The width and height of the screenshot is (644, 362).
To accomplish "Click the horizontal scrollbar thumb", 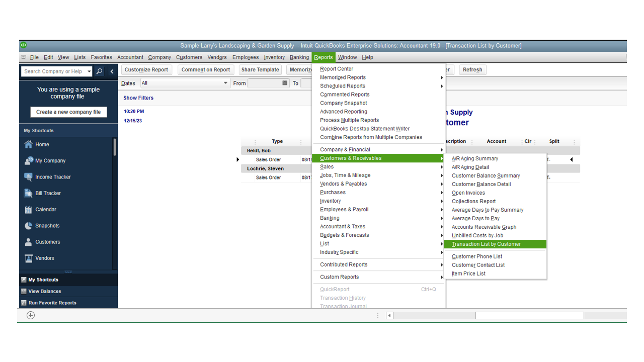I will click(530, 315).
